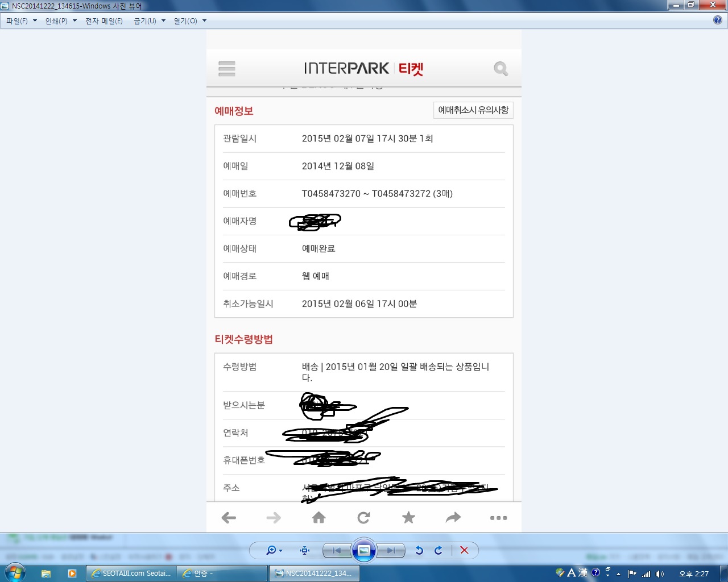Launch Windows Explorer from the taskbar

(x=46, y=573)
